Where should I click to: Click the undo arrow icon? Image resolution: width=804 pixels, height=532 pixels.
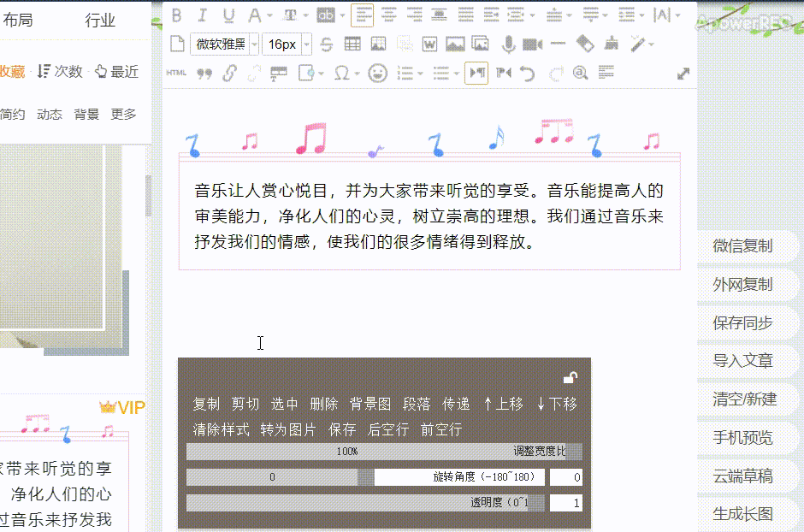click(x=528, y=73)
